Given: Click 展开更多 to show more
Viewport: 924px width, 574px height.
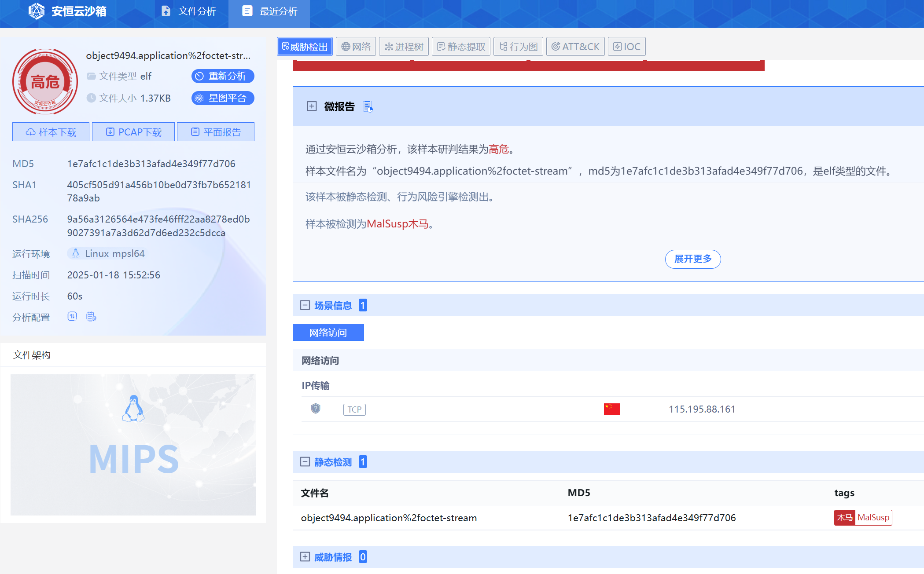Looking at the screenshot, I should (x=692, y=259).
